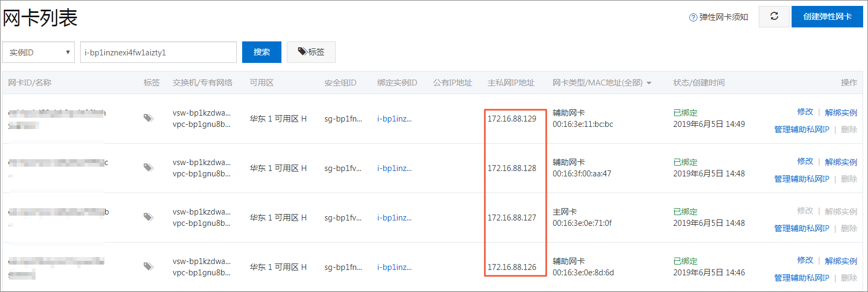Click 修改 for the 172.16.88.128 row
This screenshot has width=868, height=292.
805,161
